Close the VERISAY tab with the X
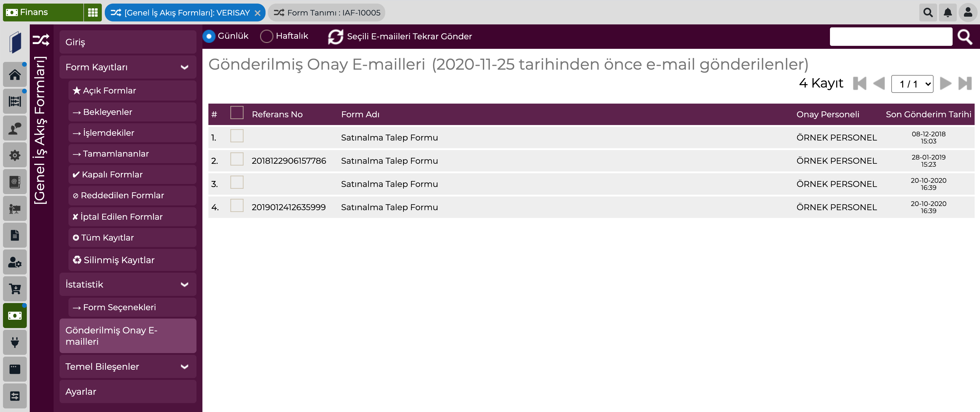 pos(258,13)
